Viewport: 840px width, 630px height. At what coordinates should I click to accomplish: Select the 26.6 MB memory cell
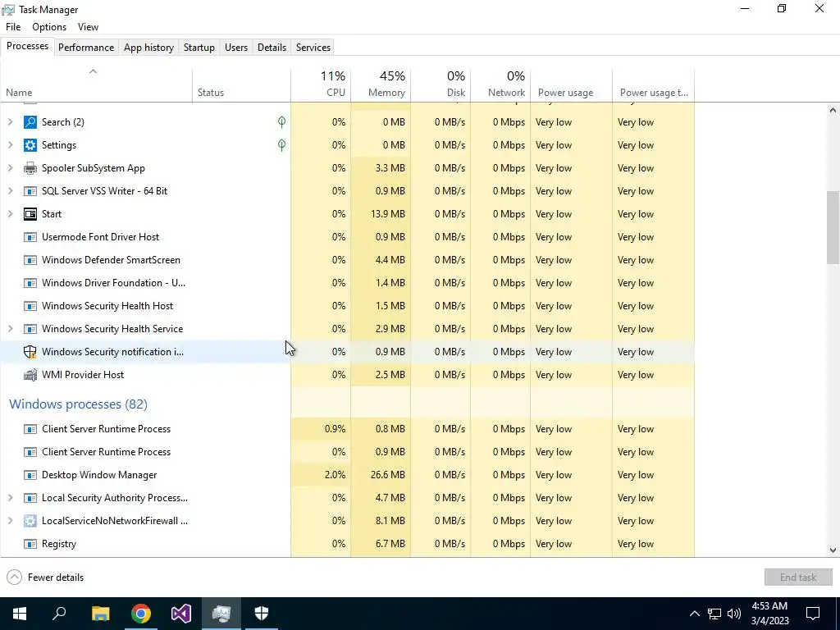coord(381,475)
